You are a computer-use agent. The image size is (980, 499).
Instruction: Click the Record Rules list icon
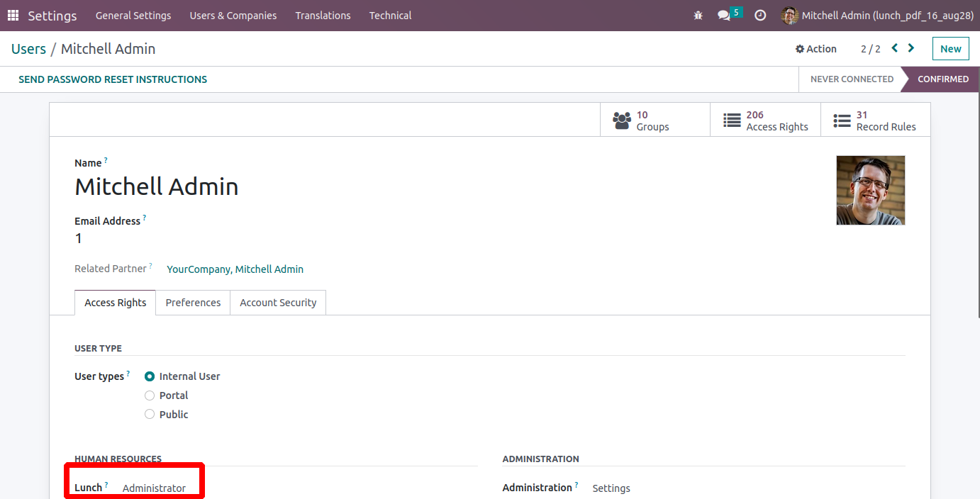[x=842, y=120]
